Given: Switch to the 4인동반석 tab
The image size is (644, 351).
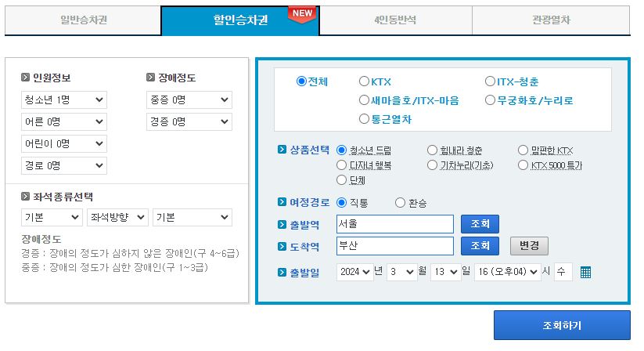Looking at the screenshot, I should [x=395, y=20].
